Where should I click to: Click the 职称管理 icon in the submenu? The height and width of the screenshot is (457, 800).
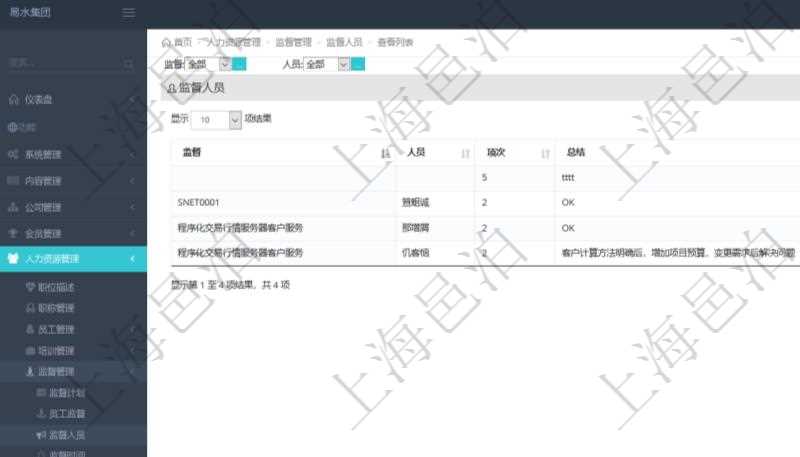point(31,308)
